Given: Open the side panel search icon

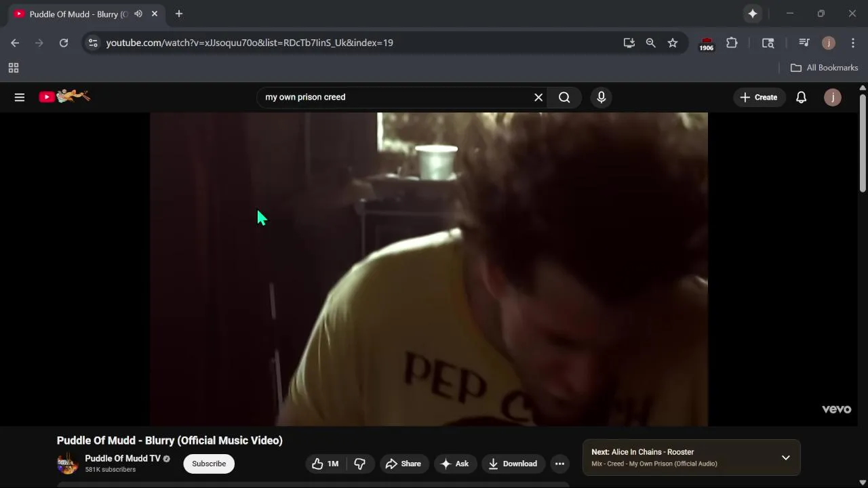Looking at the screenshot, I should tap(768, 43).
